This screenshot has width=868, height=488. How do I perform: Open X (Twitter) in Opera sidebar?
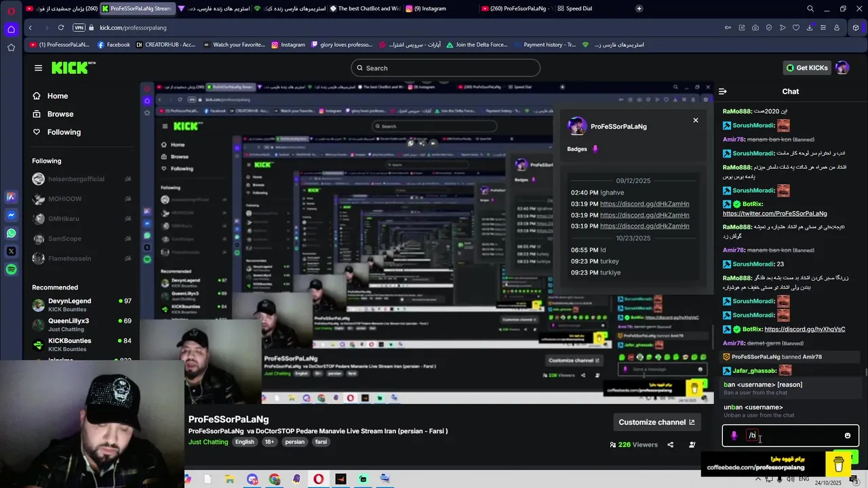12,251
